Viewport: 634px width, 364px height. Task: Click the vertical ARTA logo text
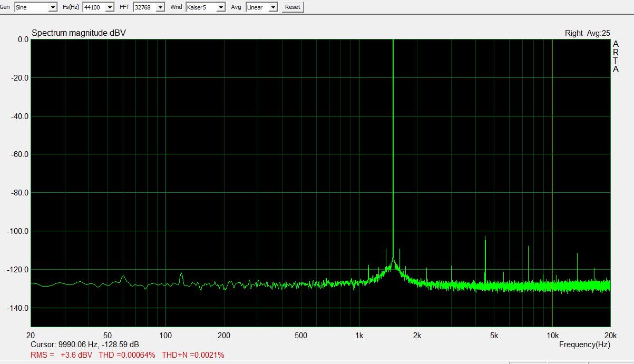pyautogui.click(x=616, y=57)
